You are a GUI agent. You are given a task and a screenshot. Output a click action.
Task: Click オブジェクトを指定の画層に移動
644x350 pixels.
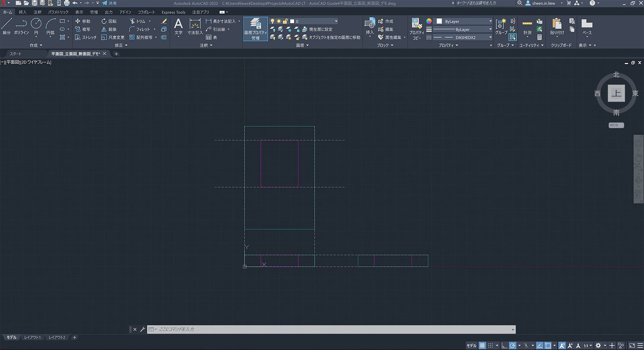click(x=331, y=37)
